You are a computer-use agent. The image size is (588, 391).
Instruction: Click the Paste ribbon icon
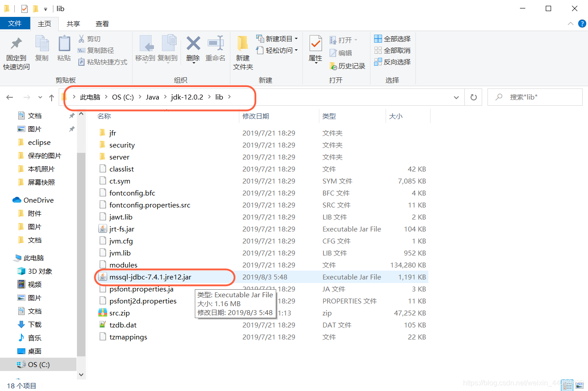[64, 44]
